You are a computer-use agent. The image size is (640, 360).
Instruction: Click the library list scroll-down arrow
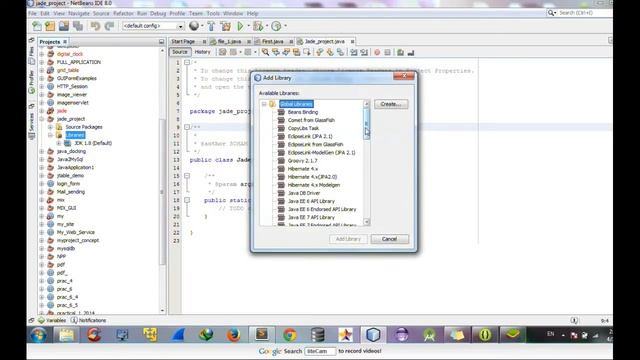pyautogui.click(x=367, y=222)
